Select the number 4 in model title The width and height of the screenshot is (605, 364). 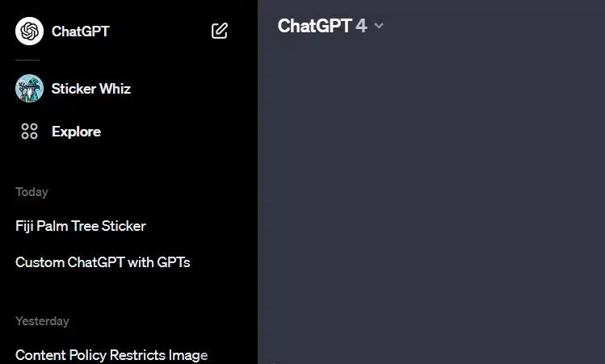coord(361,26)
